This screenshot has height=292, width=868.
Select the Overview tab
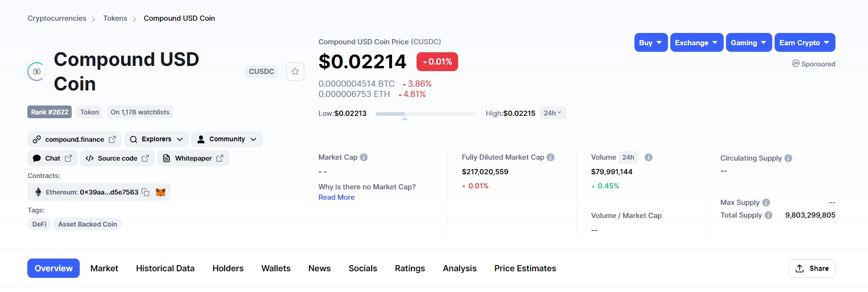click(x=53, y=268)
